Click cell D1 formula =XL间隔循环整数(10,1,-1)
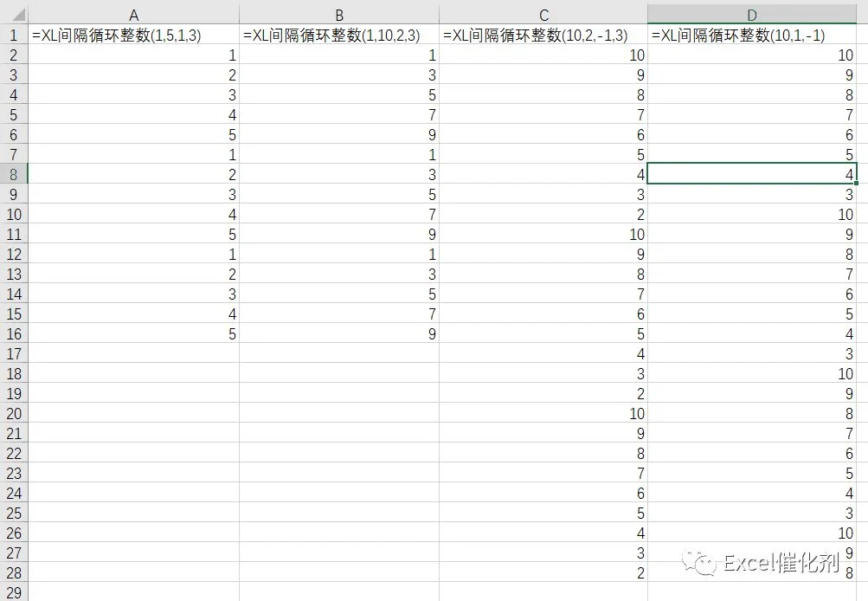This screenshot has width=868, height=601. click(x=752, y=35)
